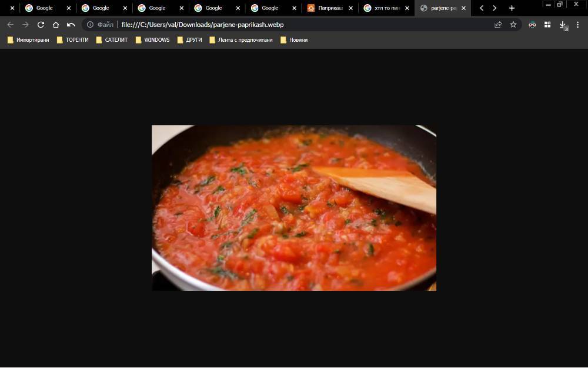Screen dimensions: 588x368
Task: Open the Новини bookmarks folder
Action: point(295,40)
